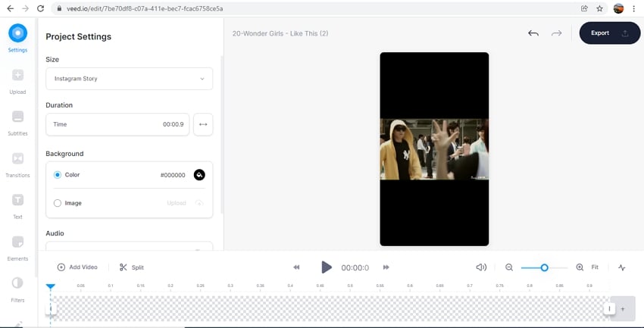644x328 pixels.
Task: Click the playback time 00:00:0
Action: coord(355,268)
